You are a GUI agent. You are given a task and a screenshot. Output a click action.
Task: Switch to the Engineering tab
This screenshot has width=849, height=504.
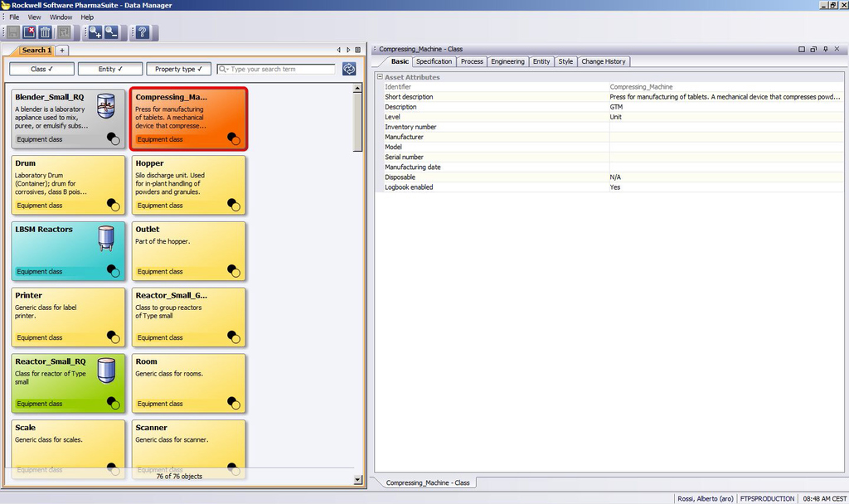507,61
